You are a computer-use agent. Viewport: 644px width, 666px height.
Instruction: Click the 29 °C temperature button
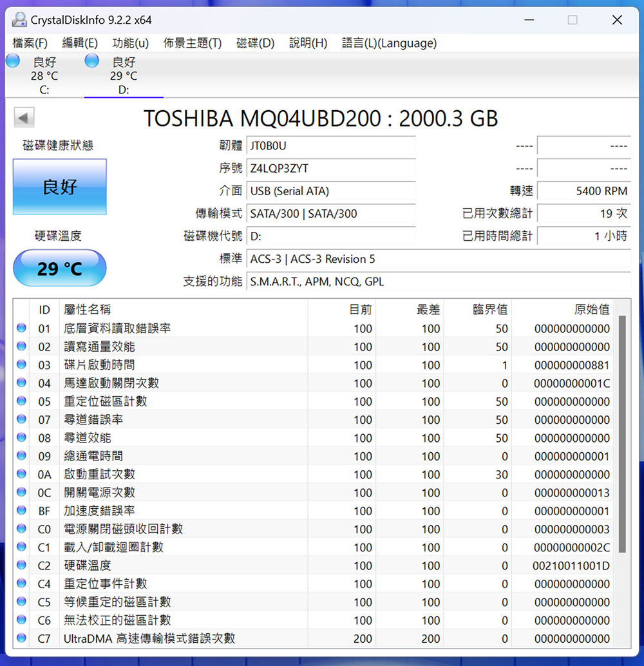pyautogui.click(x=60, y=268)
